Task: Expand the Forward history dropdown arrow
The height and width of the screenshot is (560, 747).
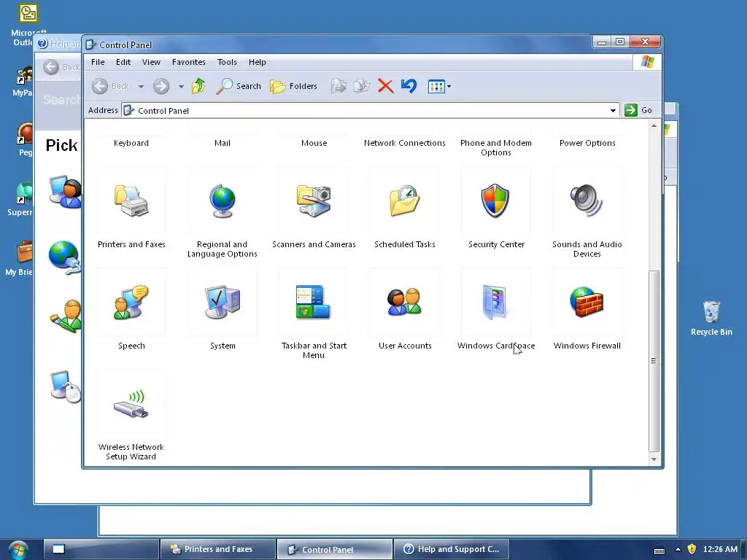Action: (181, 87)
